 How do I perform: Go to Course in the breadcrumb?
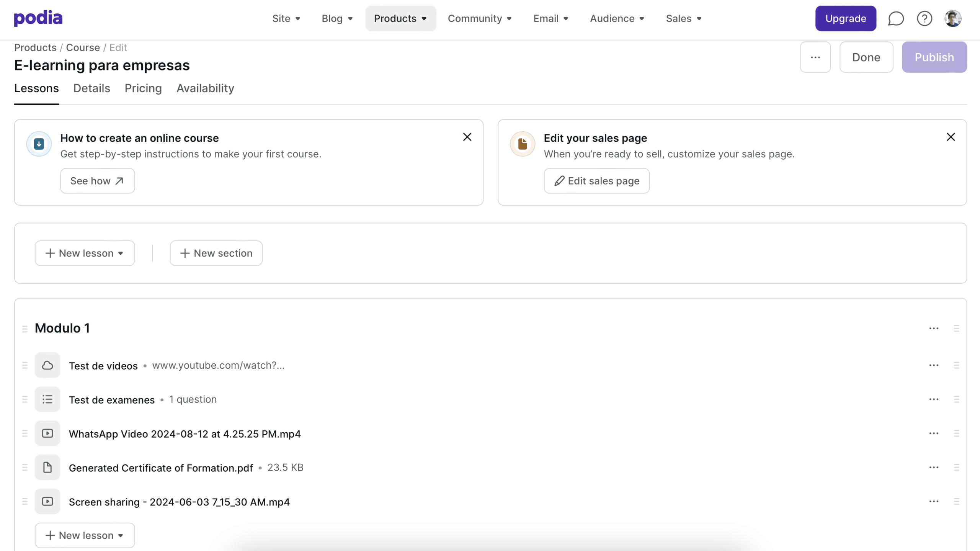83,47
